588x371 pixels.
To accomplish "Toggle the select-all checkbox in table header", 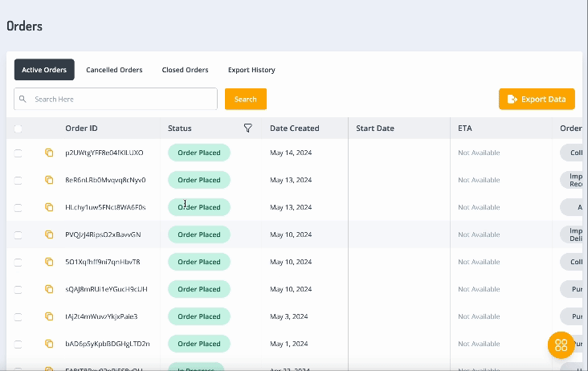I will [x=18, y=128].
